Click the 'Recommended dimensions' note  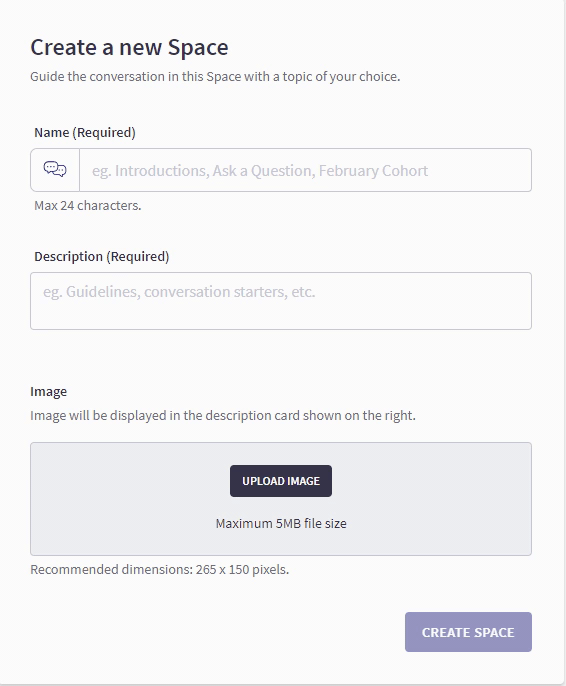point(160,570)
